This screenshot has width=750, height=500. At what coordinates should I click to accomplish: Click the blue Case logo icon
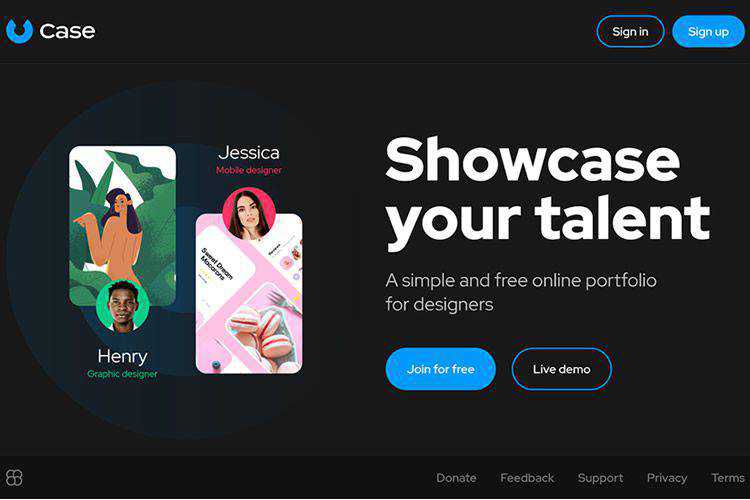19,31
